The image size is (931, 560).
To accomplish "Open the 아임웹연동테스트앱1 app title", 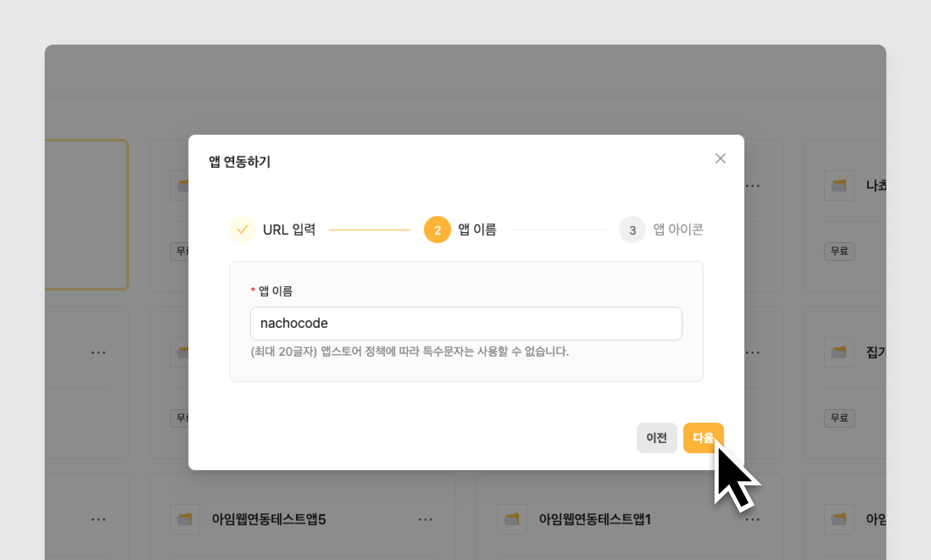I will click(x=595, y=519).
